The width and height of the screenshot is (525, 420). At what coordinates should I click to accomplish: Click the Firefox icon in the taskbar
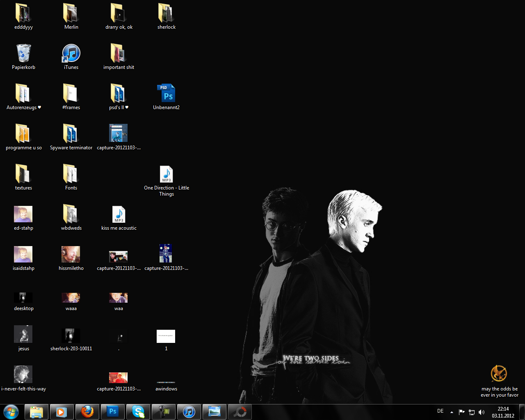click(x=87, y=411)
